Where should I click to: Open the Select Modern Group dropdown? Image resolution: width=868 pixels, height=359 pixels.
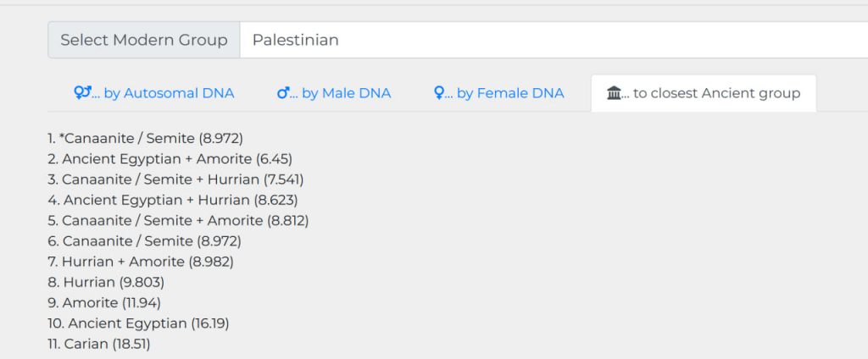(554, 40)
